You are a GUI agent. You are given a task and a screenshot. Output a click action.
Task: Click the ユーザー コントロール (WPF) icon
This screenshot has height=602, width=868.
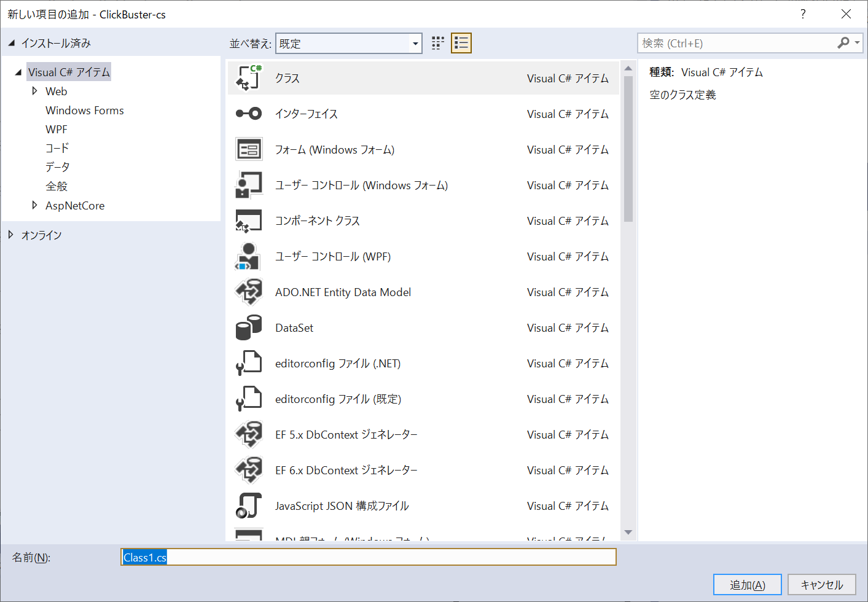249,256
